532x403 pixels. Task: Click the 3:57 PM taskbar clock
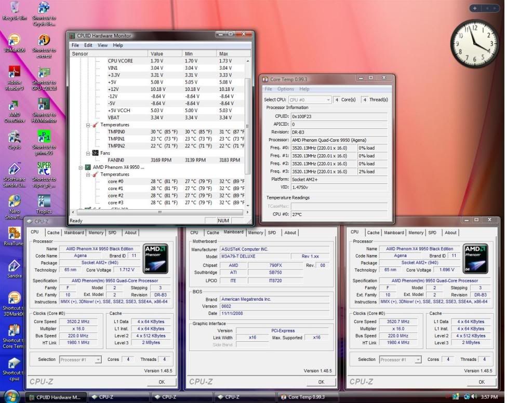point(489,397)
